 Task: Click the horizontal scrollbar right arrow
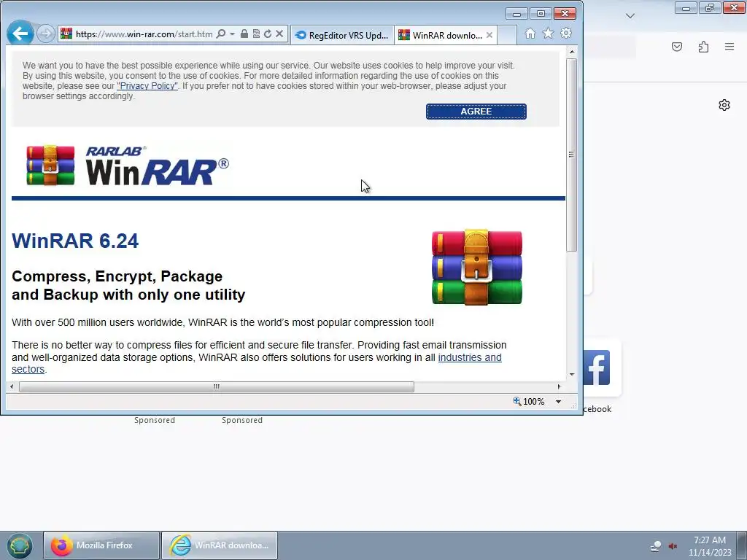tap(560, 386)
